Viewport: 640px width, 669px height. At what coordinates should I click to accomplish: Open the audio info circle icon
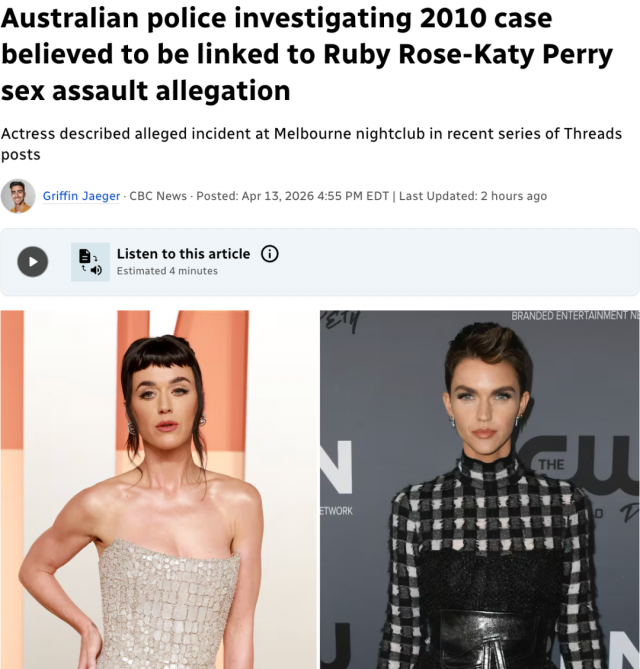pyautogui.click(x=270, y=254)
